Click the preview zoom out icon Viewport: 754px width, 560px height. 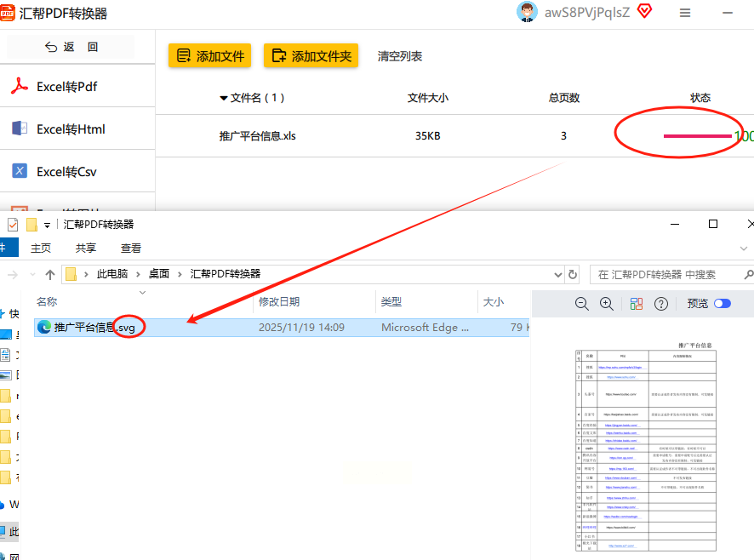click(x=582, y=304)
